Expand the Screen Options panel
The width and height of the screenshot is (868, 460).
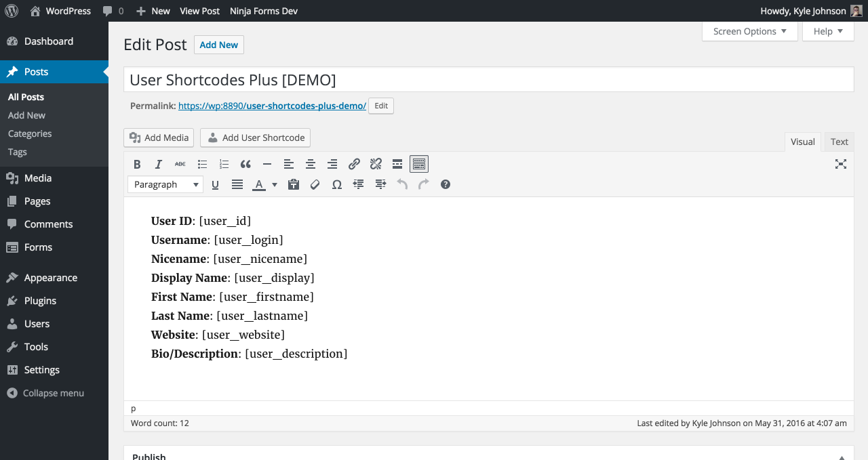click(x=749, y=31)
